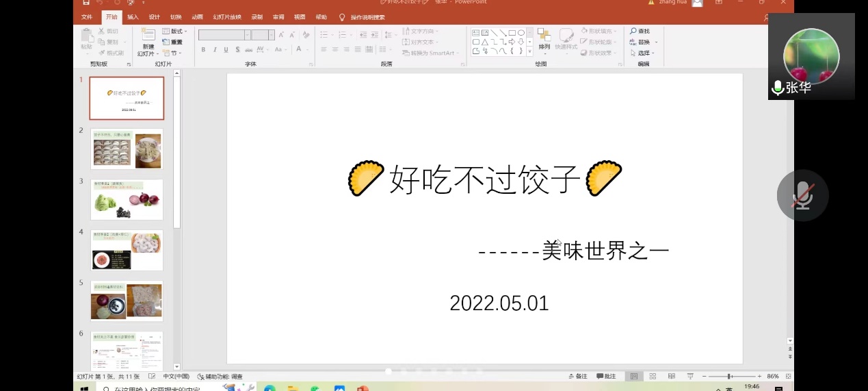Open the File (文件) menu
868x391 pixels.
[87, 17]
